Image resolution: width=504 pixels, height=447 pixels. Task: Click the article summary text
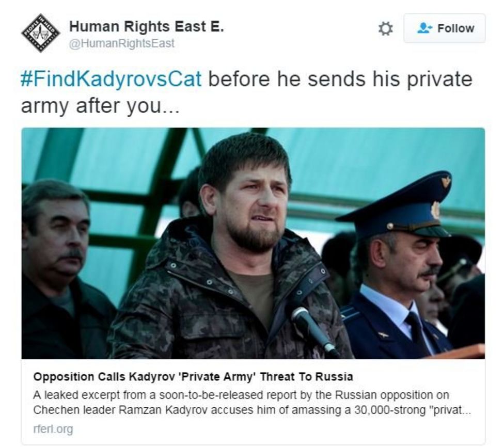(243, 403)
